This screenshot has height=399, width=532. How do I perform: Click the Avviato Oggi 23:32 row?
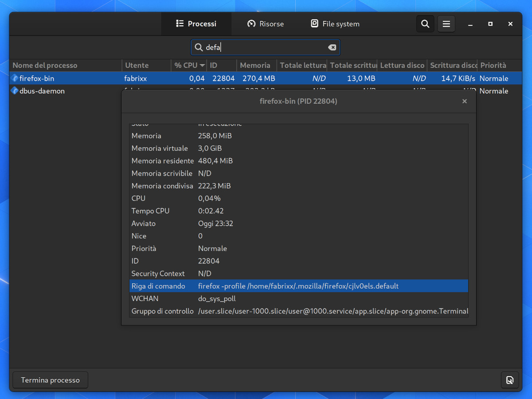pos(299,223)
